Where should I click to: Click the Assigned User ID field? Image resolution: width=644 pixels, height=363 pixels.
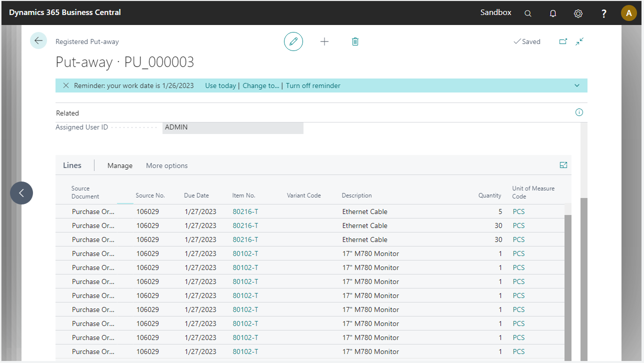[233, 127]
